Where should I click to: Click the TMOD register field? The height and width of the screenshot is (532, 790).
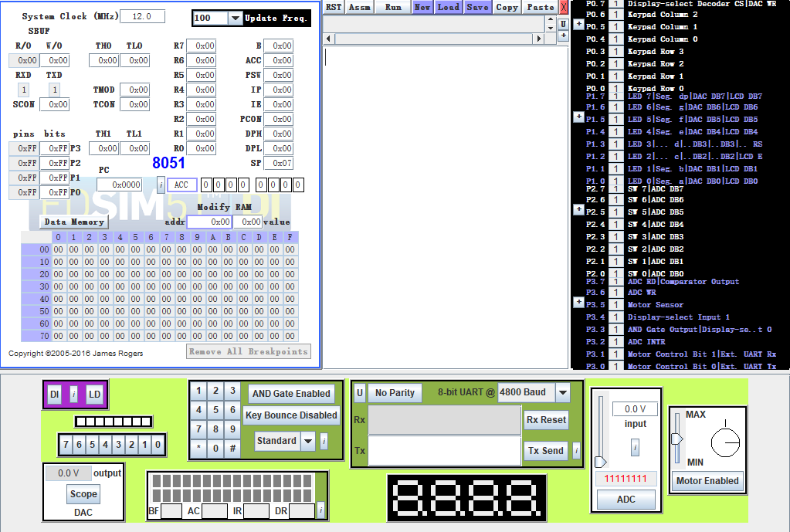point(134,90)
